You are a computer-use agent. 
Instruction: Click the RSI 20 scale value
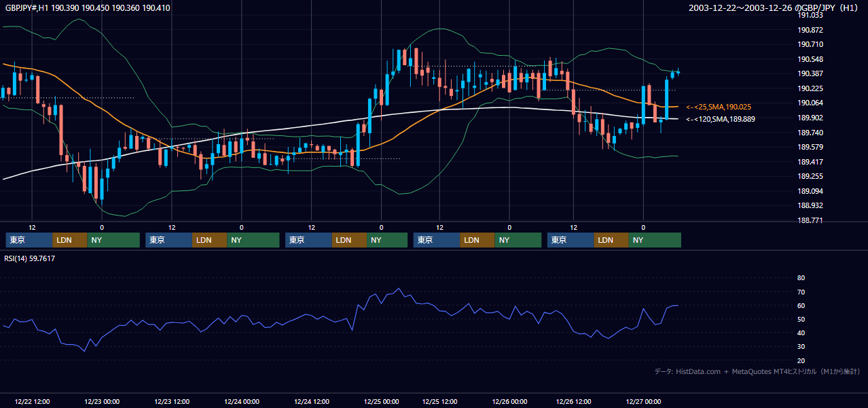click(801, 360)
